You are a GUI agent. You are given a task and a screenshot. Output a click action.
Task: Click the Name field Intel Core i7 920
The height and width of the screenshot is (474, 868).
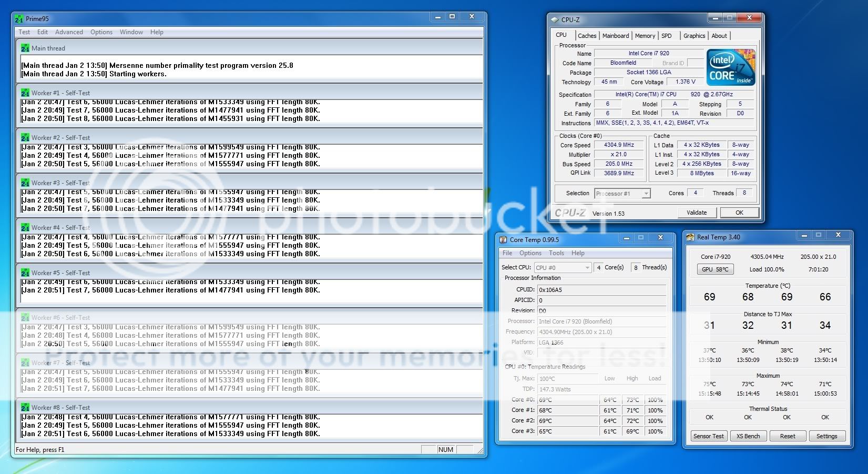coord(649,53)
